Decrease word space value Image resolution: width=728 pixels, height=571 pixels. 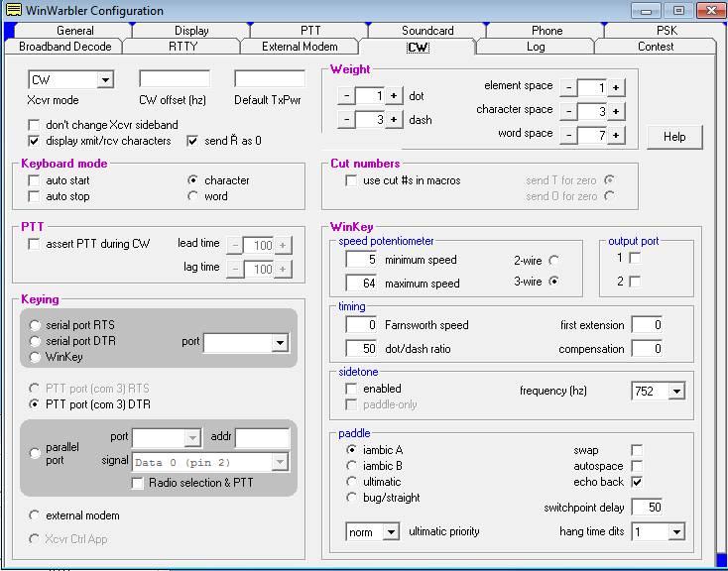coord(568,135)
